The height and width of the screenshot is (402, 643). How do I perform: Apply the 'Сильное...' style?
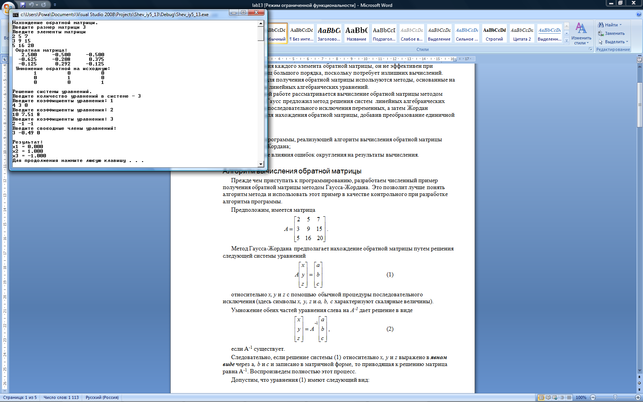coord(467,33)
